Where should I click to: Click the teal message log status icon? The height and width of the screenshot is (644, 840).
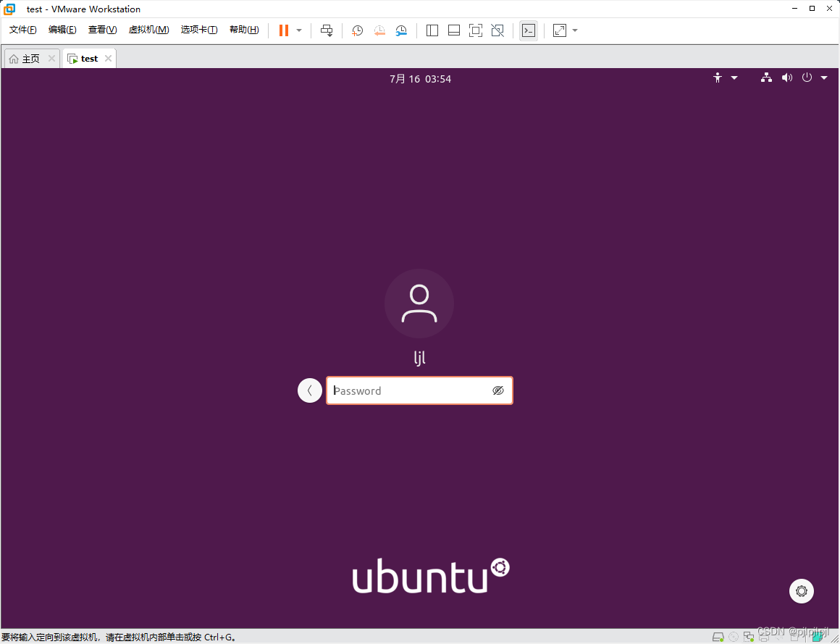coord(817,637)
